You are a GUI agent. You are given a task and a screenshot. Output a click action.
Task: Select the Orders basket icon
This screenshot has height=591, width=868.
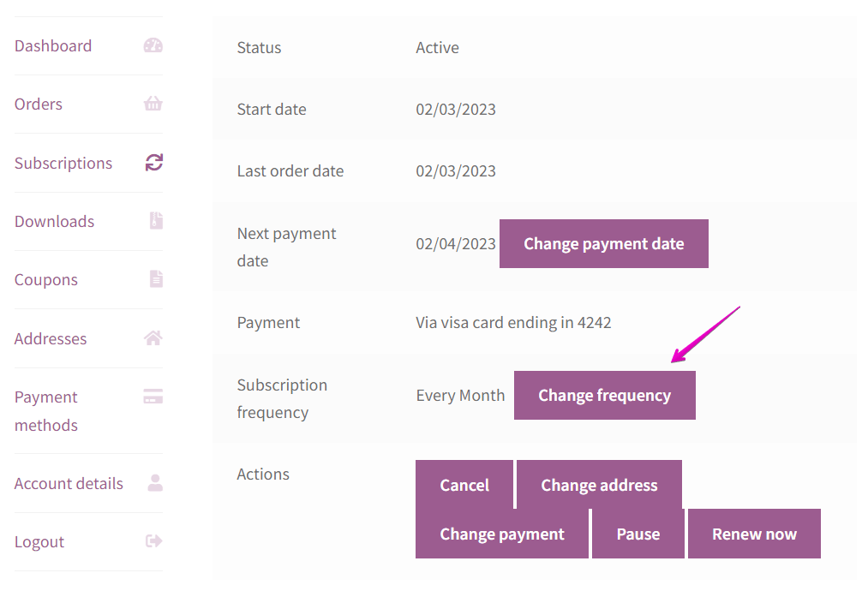coord(153,104)
